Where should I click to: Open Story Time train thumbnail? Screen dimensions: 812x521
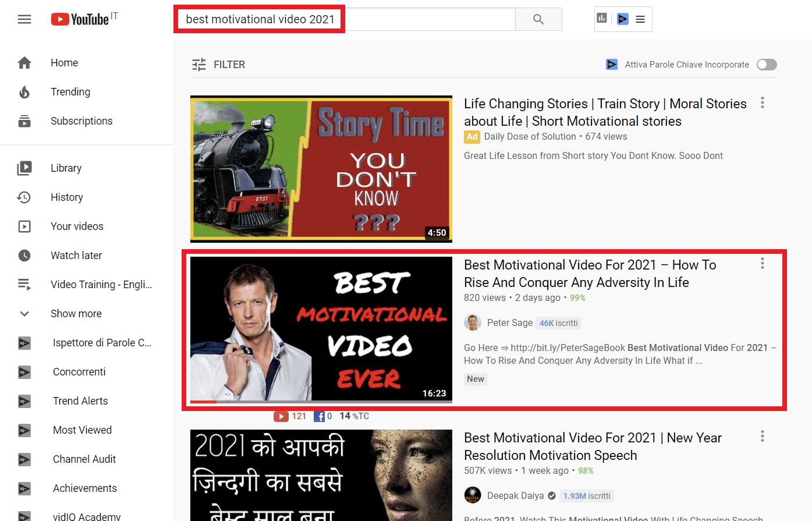click(321, 169)
